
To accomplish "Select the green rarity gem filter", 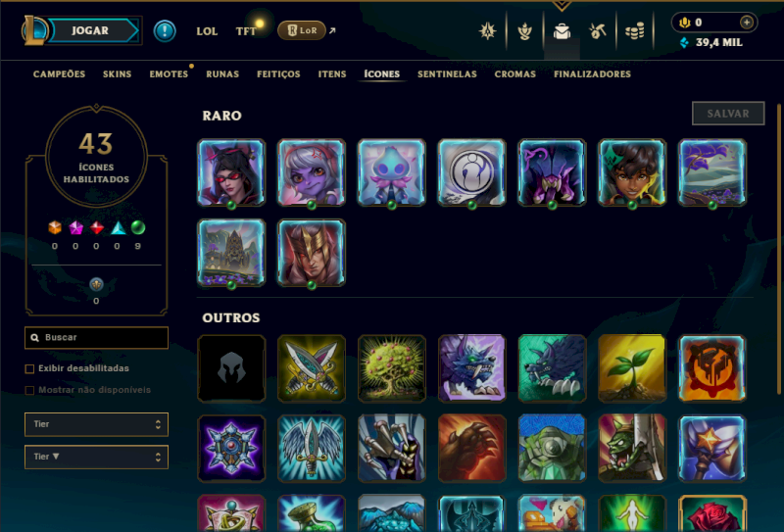I will [x=138, y=228].
